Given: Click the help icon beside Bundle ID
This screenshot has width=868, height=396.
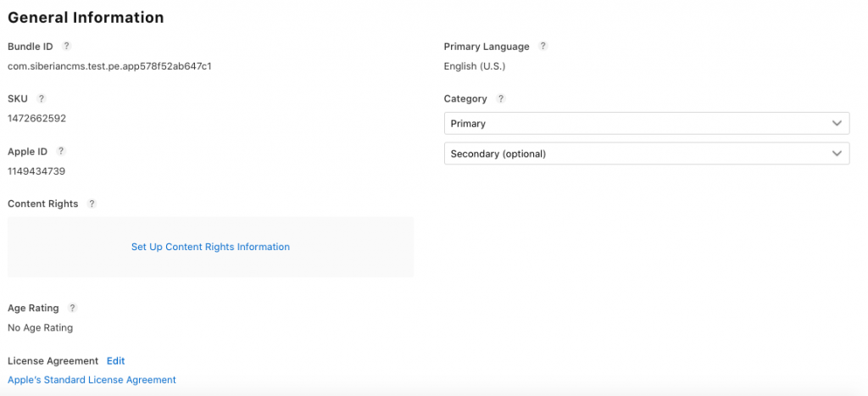Looking at the screenshot, I should coord(67,47).
